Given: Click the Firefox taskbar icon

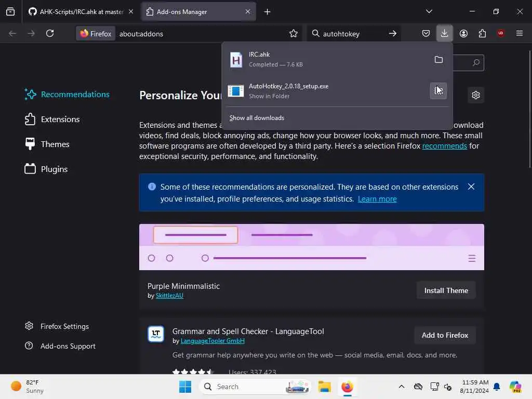Looking at the screenshot, I should 347,387.
